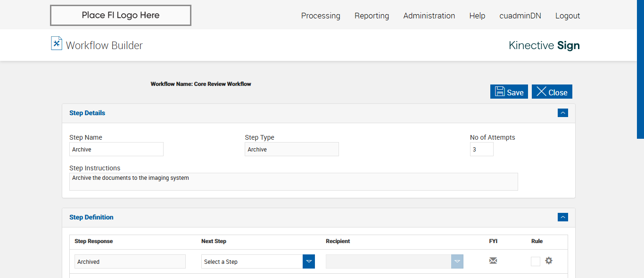Open the Reporting menu

[372, 16]
